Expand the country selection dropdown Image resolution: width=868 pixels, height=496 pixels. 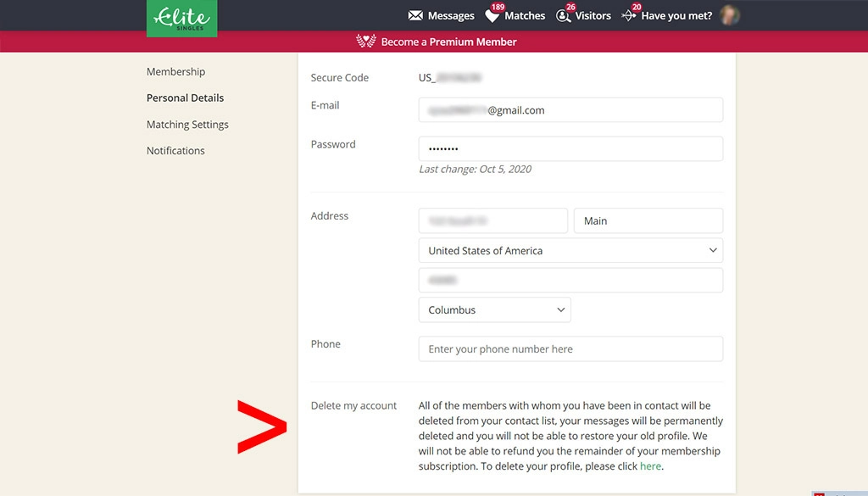coord(570,250)
